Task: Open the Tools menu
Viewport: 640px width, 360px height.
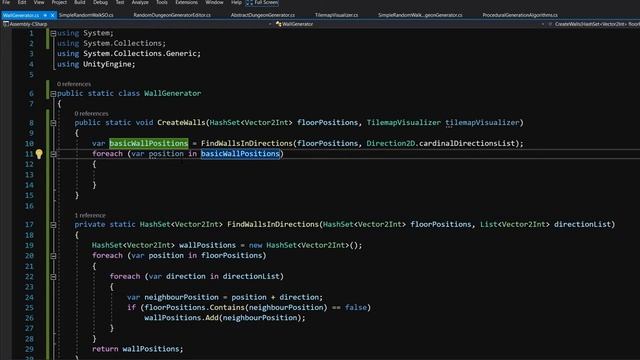Action: click(162, 2)
